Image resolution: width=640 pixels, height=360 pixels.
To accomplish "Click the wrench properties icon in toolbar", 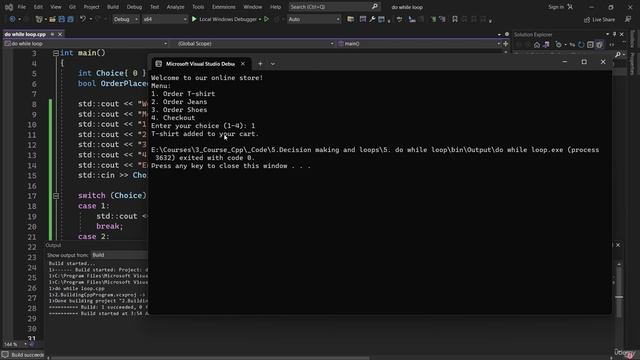I will [372, 19].
